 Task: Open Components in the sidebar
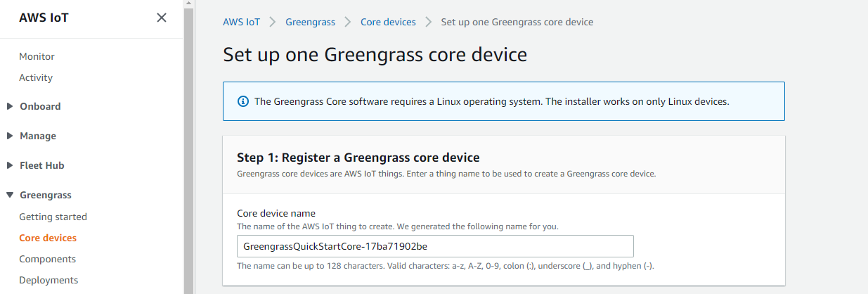click(47, 259)
